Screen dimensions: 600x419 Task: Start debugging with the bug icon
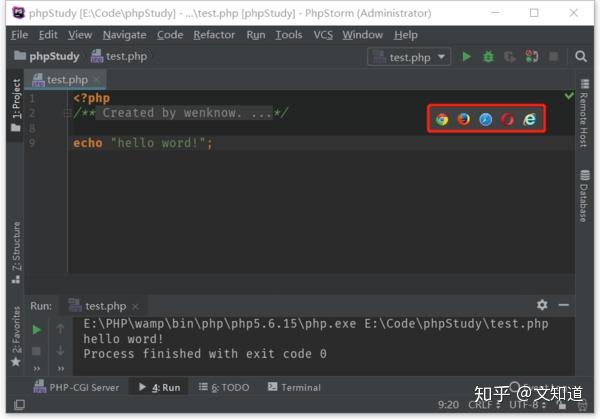coord(488,57)
